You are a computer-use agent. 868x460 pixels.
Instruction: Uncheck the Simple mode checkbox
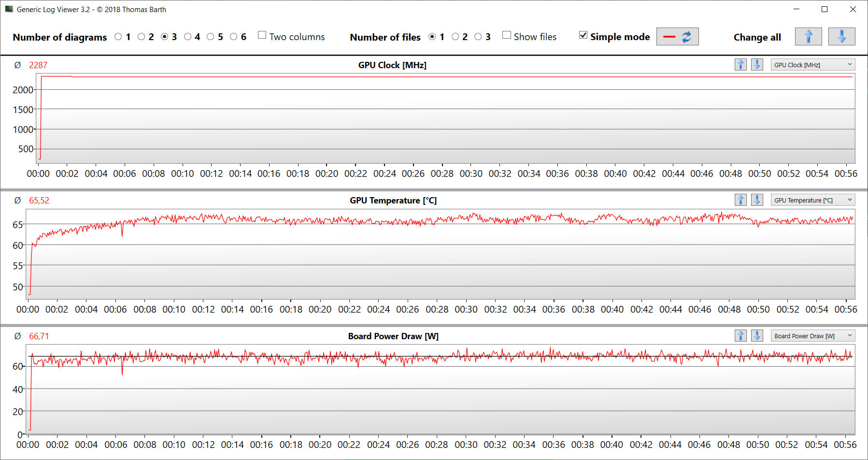[x=583, y=35]
